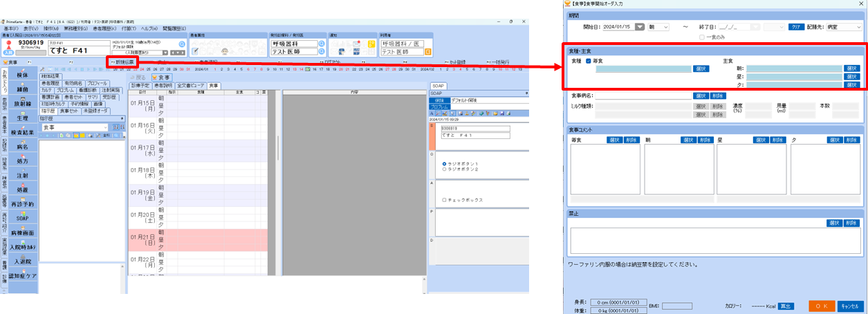Open the 配膳先 病室 dropdown

pos(844,26)
